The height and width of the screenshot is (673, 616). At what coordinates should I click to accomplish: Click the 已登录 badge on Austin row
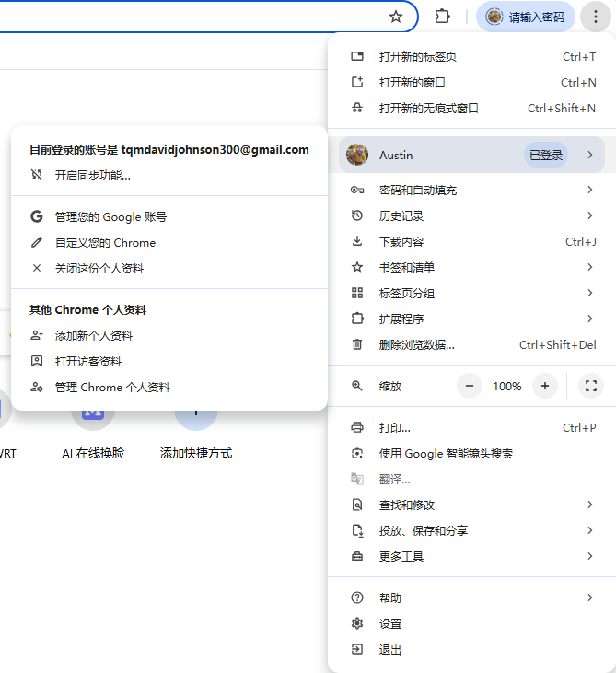point(546,155)
